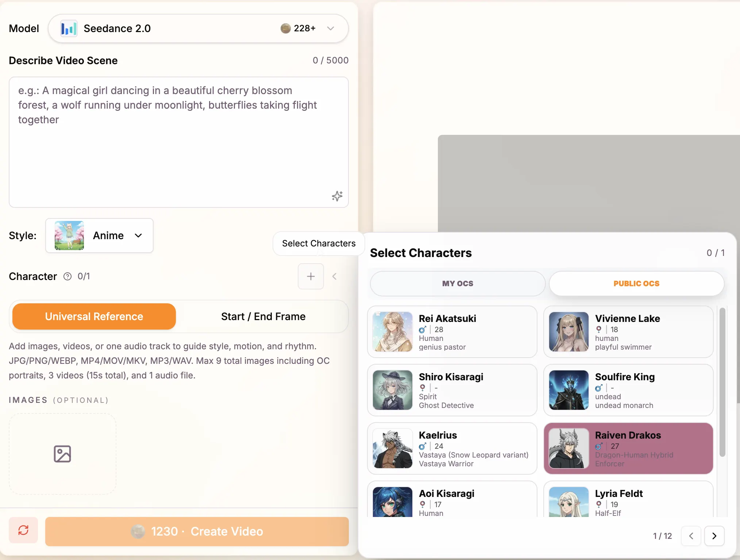Click the image upload placeholder icon
The width and height of the screenshot is (740, 560).
tap(62, 454)
